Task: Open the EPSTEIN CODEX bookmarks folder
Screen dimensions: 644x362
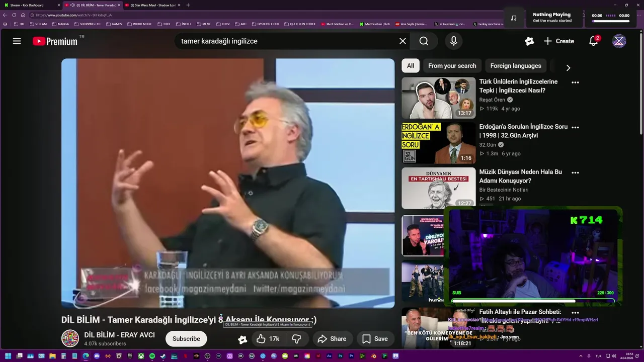Action: [x=265, y=24]
